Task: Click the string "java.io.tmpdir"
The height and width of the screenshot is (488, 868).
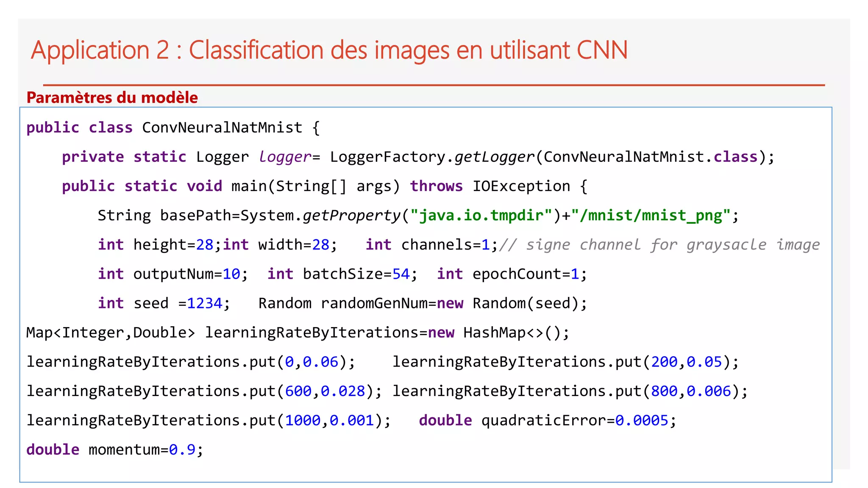Action: coord(481,215)
